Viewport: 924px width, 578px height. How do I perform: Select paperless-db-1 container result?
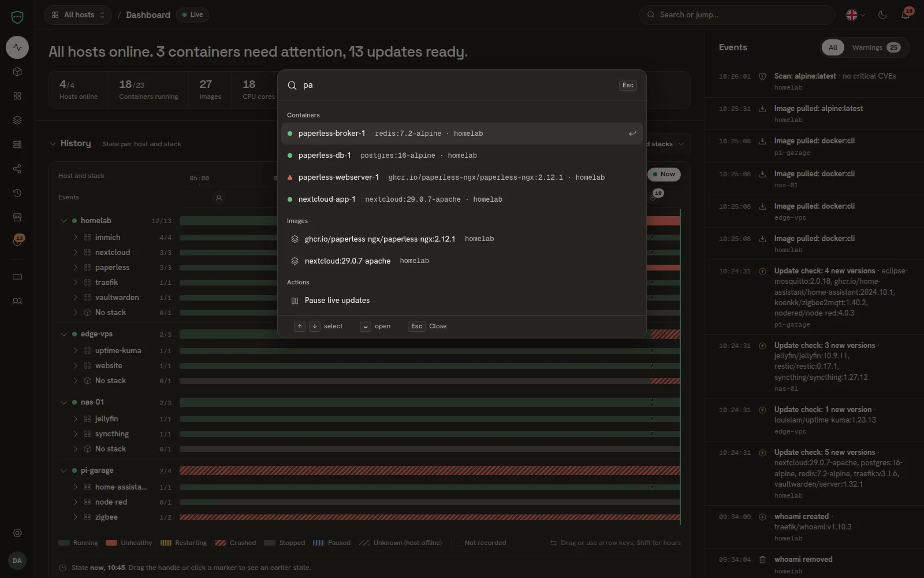[x=462, y=155]
